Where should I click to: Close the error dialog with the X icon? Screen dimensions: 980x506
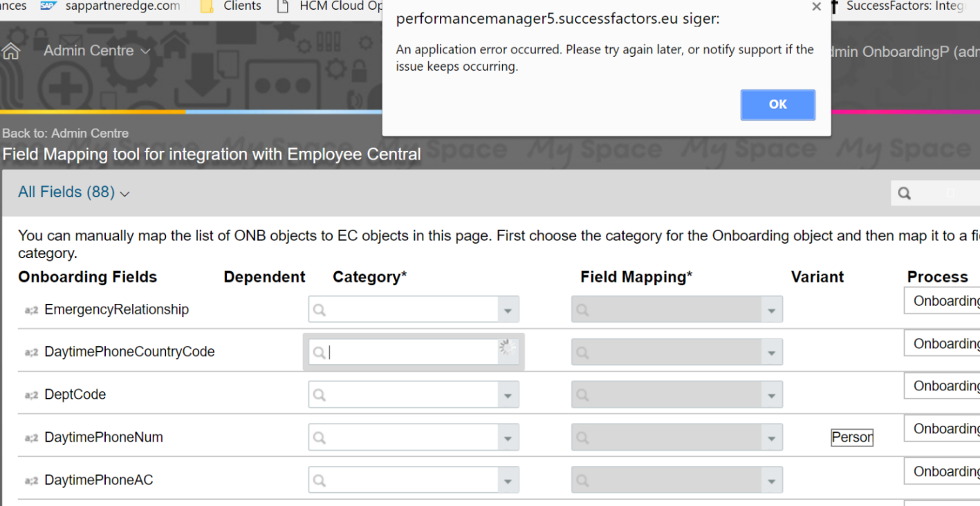(817, 7)
